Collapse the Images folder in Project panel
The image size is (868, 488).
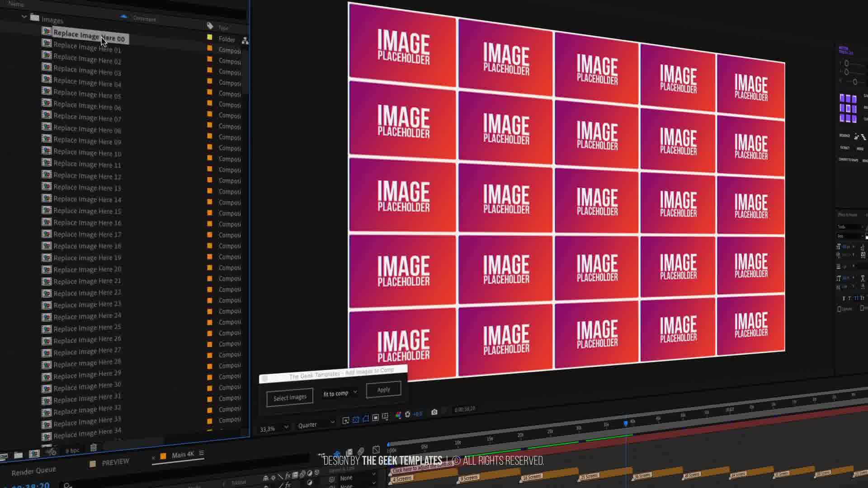click(24, 17)
